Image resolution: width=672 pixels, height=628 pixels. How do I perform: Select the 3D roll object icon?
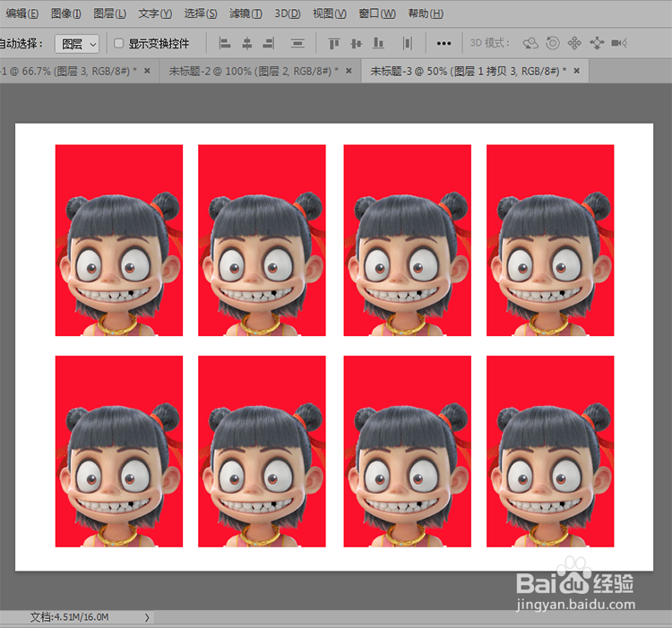pyautogui.click(x=553, y=43)
